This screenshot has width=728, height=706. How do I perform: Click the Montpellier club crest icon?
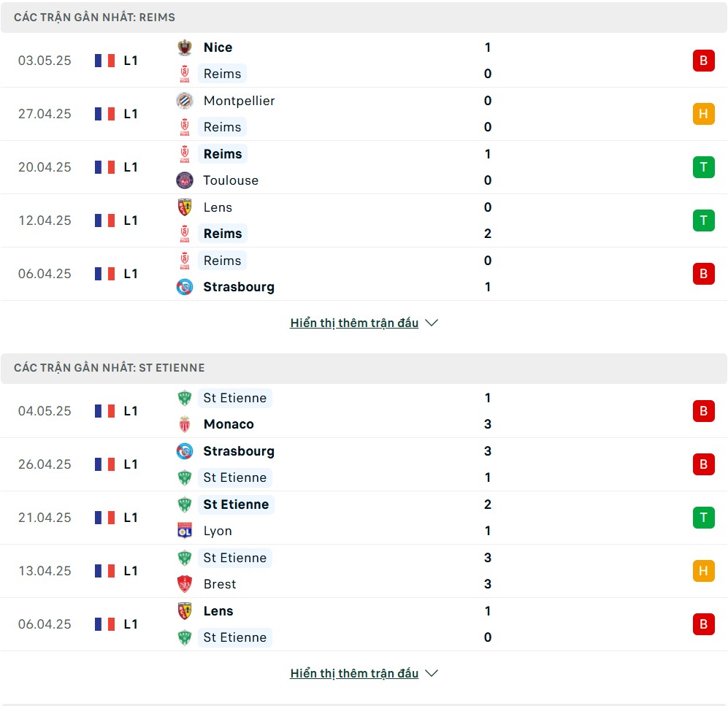185,101
